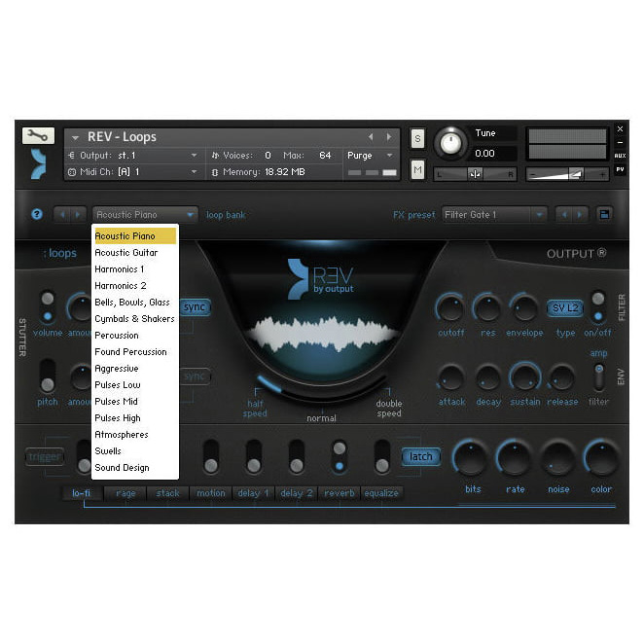Click the latch button

[x=420, y=456]
